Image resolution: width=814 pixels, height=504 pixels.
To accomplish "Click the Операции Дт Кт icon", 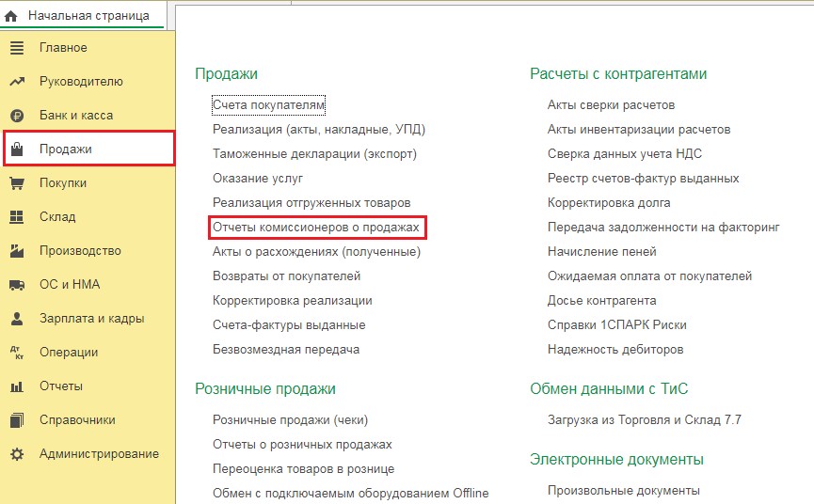I will pyautogui.click(x=17, y=353).
